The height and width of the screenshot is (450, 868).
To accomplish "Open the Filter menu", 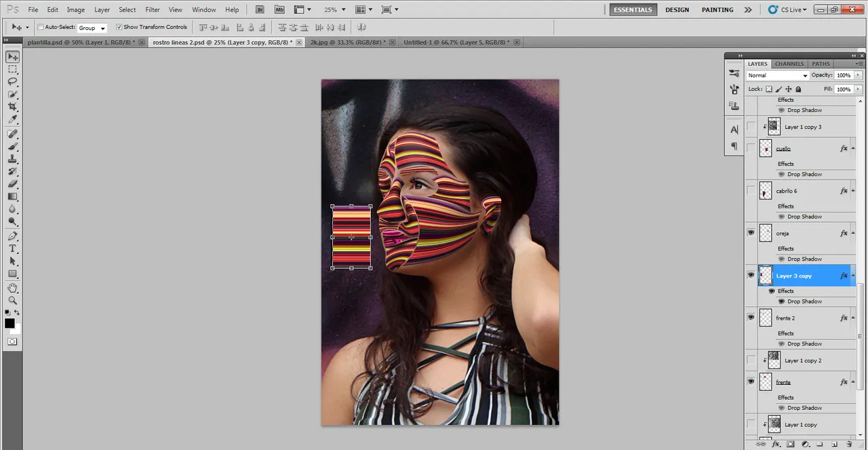I will (153, 10).
